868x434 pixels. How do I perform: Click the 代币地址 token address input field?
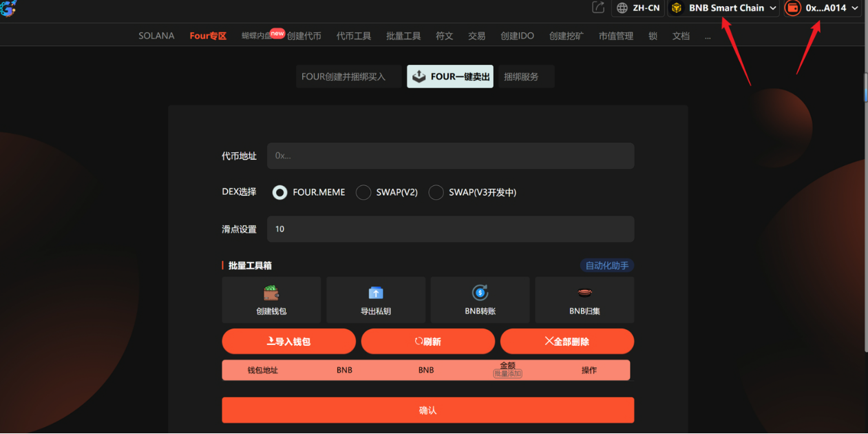pyautogui.click(x=450, y=156)
